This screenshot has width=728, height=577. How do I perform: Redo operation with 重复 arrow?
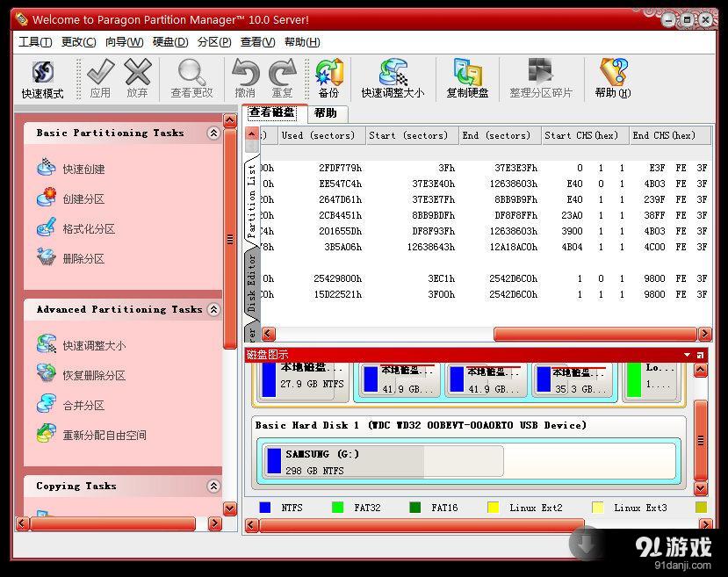coord(282,78)
